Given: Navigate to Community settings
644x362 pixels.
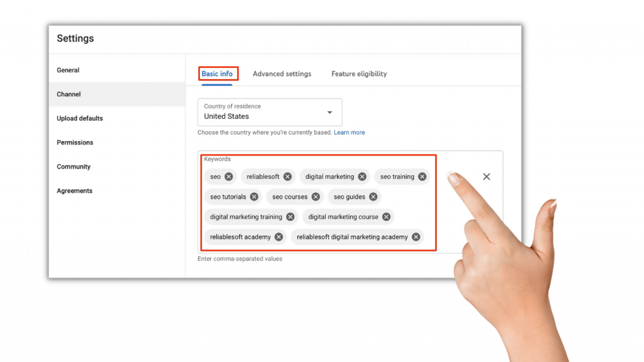Looking at the screenshot, I should pyautogui.click(x=117, y=167).
